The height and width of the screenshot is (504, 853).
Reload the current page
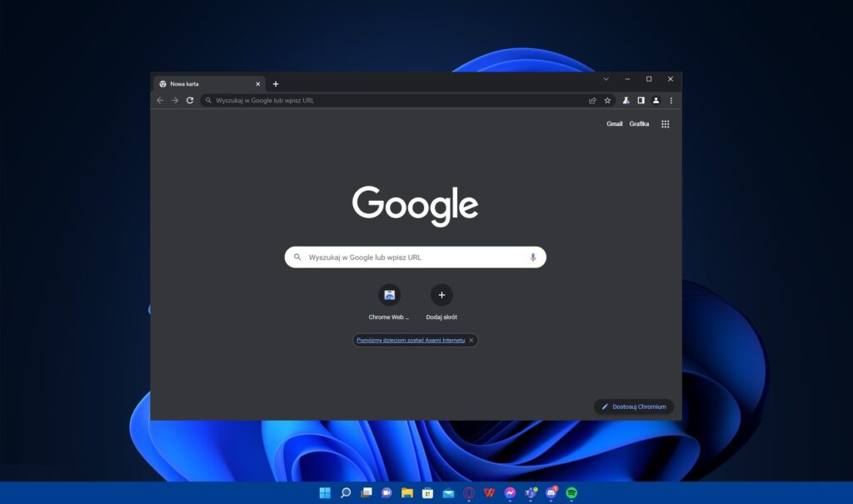pyautogui.click(x=190, y=100)
